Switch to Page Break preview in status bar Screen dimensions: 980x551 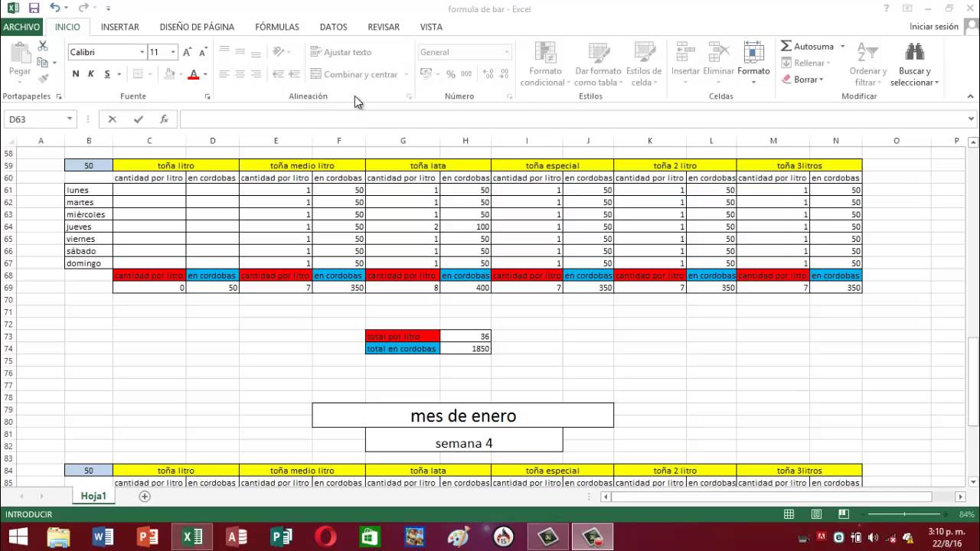tap(843, 514)
